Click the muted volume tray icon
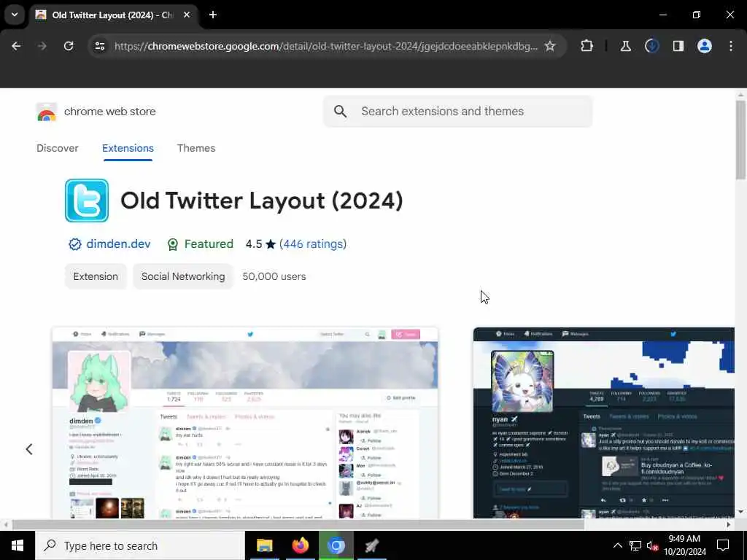 coord(652,545)
